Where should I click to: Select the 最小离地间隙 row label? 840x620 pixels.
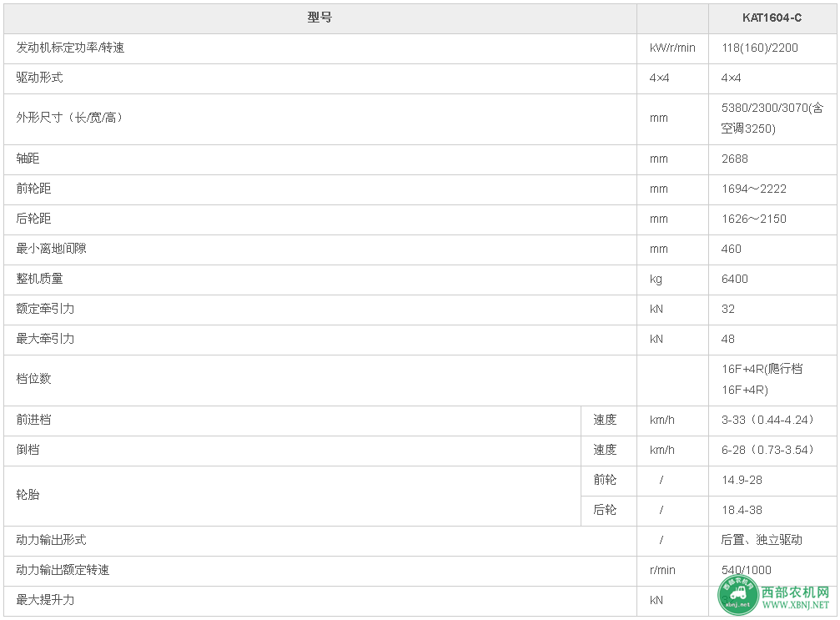[x=52, y=249]
